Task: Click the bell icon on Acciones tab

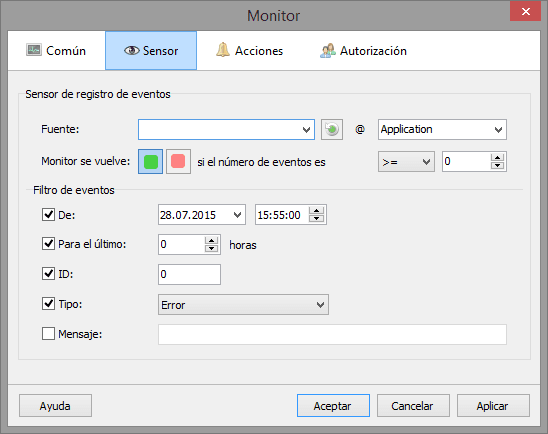Action: tap(223, 50)
